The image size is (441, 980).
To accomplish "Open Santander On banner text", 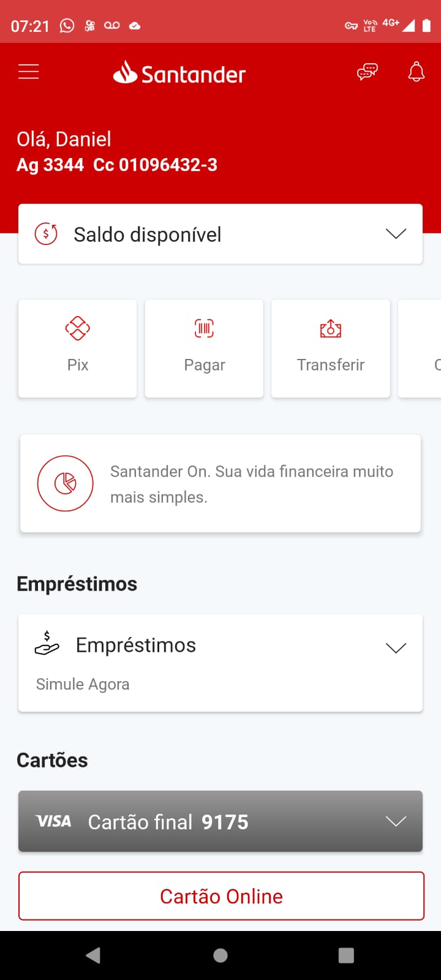I will coord(251,484).
